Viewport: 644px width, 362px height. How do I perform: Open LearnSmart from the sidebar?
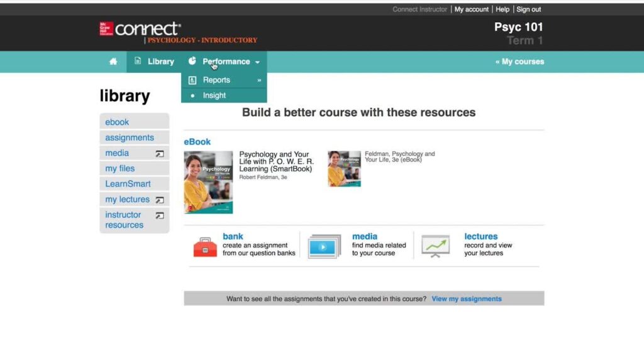(128, 184)
